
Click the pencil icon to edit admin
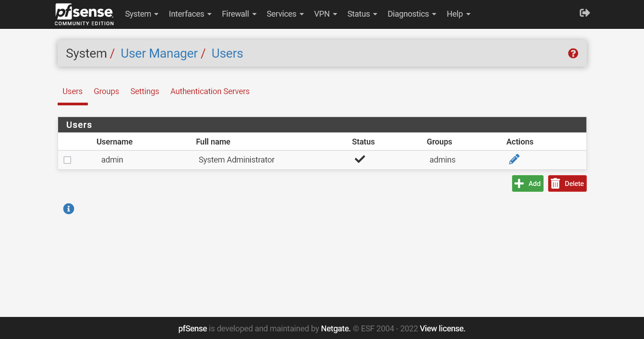click(514, 159)
